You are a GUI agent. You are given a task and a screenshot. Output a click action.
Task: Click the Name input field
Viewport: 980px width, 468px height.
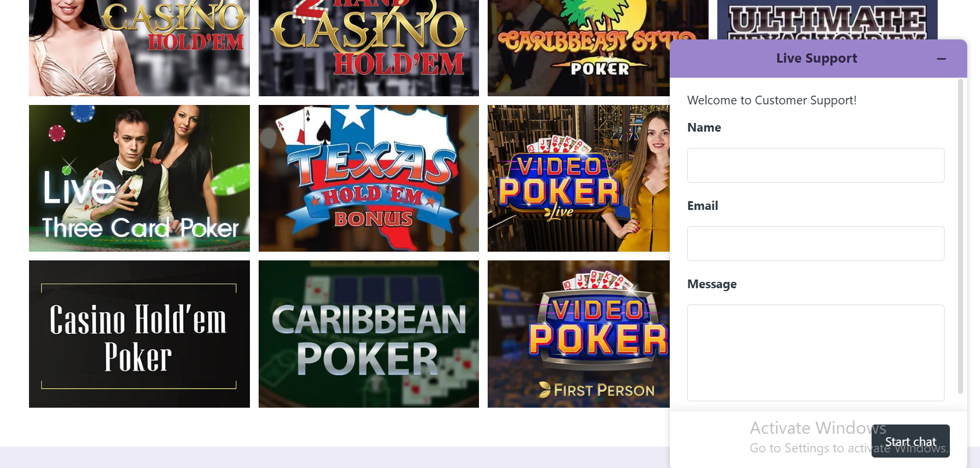coord(815,165)
